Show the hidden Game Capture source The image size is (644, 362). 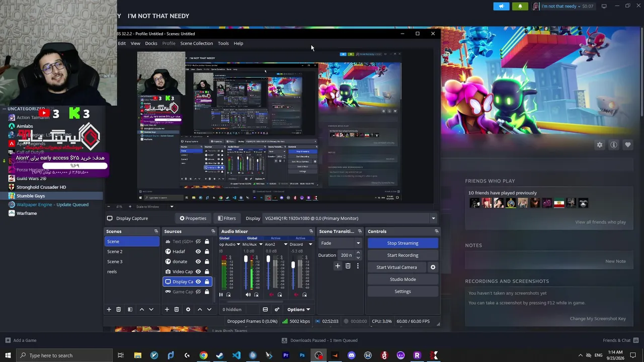pos(198,292)
